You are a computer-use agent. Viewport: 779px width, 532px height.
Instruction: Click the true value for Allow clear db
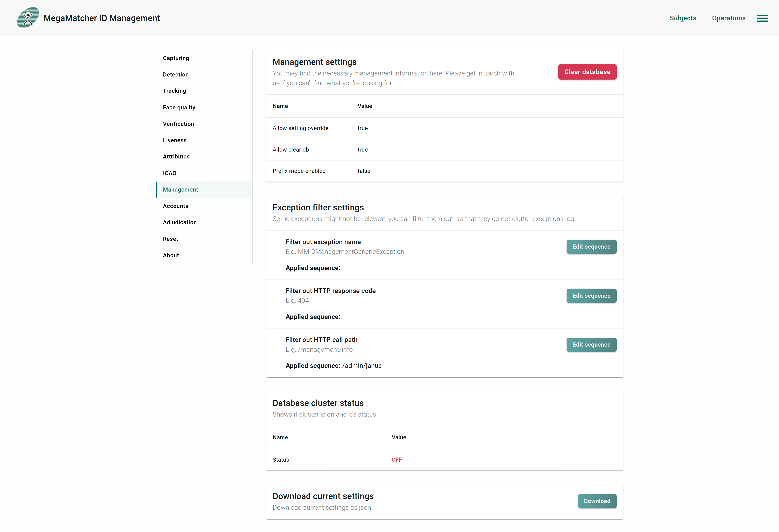[x=362, y=150]
